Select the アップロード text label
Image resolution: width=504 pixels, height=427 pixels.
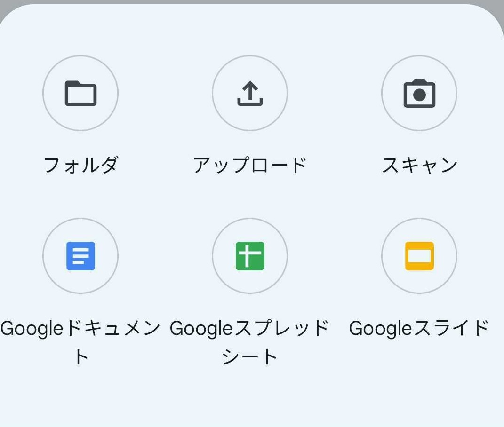pos(250,165)
